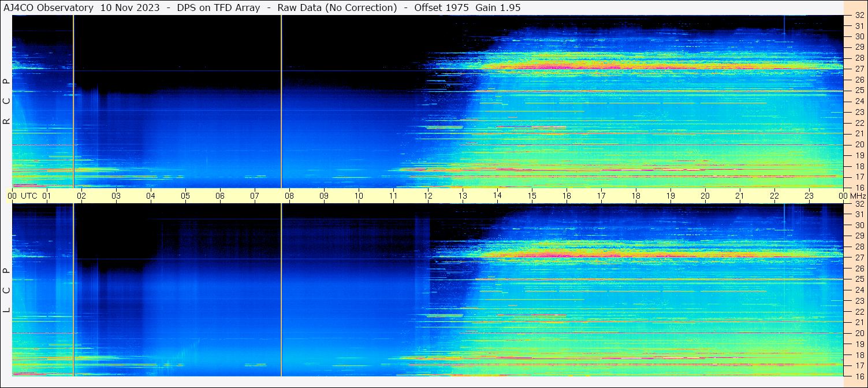Click '18' MHz tick of RCP frequency axis

pyautogui.click(x=859, y=166)
